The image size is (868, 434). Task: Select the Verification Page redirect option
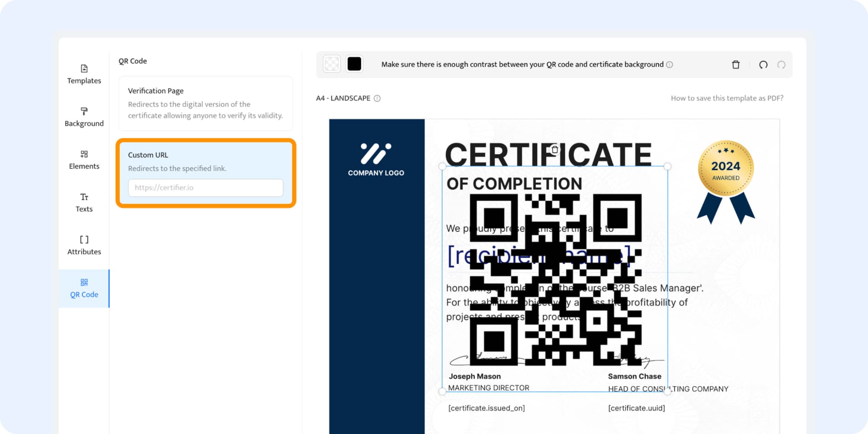[205, 103]
